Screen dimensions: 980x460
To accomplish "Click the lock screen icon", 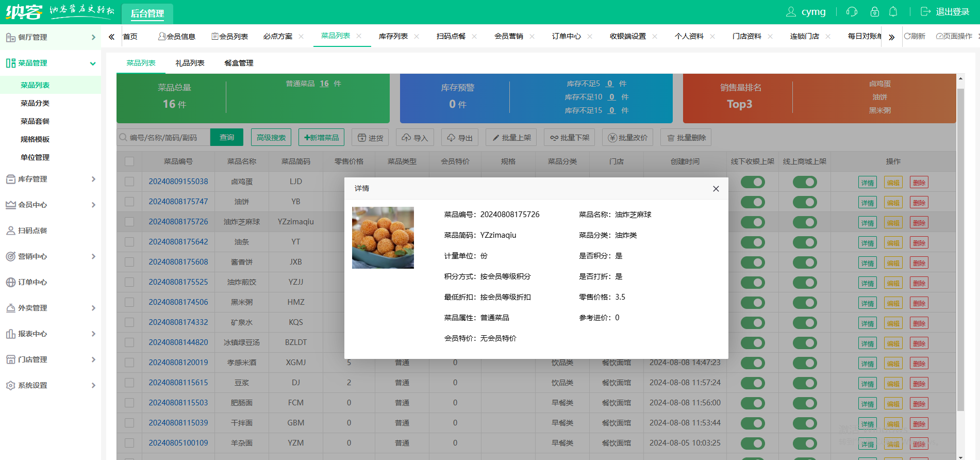I will [875, 11].
